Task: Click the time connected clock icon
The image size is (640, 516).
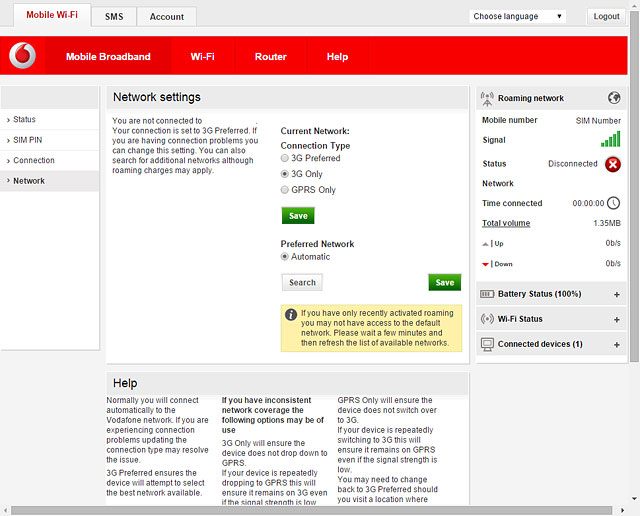Action: 614,203
